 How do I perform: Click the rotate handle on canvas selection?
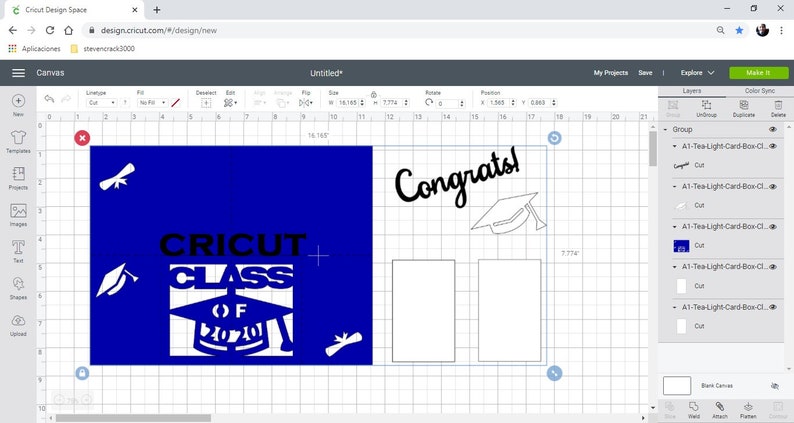(554, 138)
